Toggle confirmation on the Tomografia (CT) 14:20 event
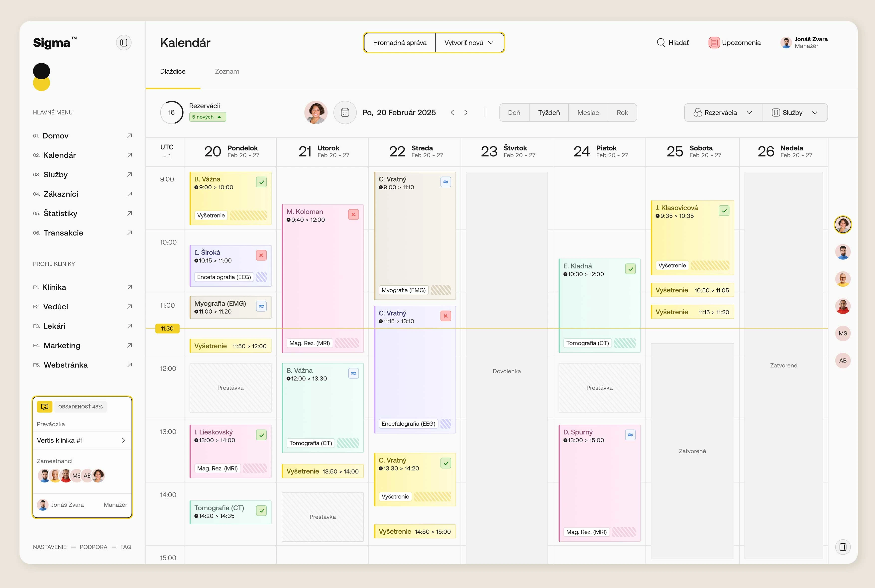875x588 pixels. [x=261, y=510]
